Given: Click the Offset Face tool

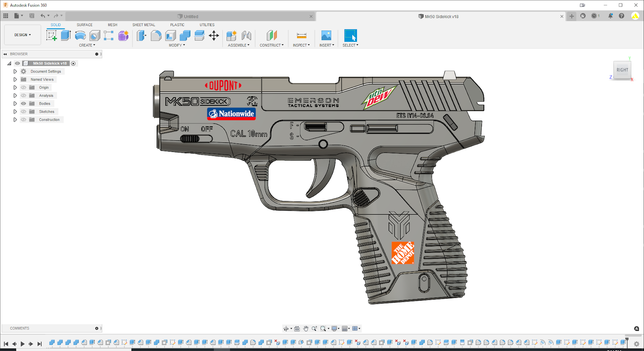Looking at the screenshot, I should pos(199,35).
